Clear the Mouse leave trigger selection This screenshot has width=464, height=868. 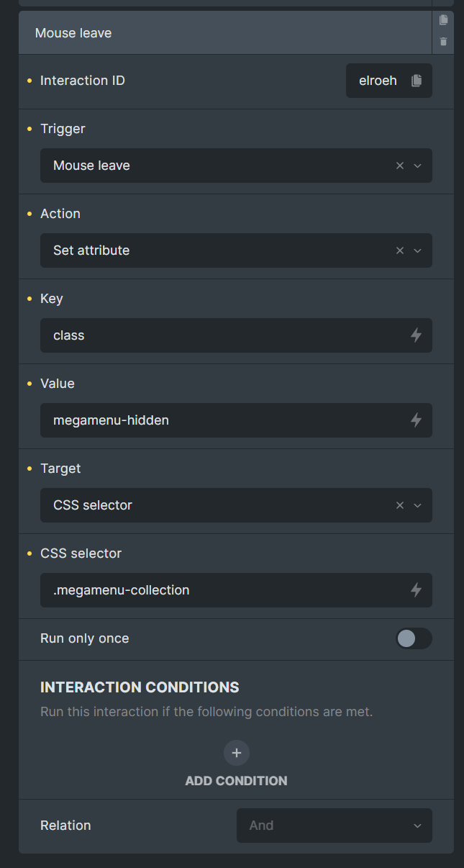(400, 166)
